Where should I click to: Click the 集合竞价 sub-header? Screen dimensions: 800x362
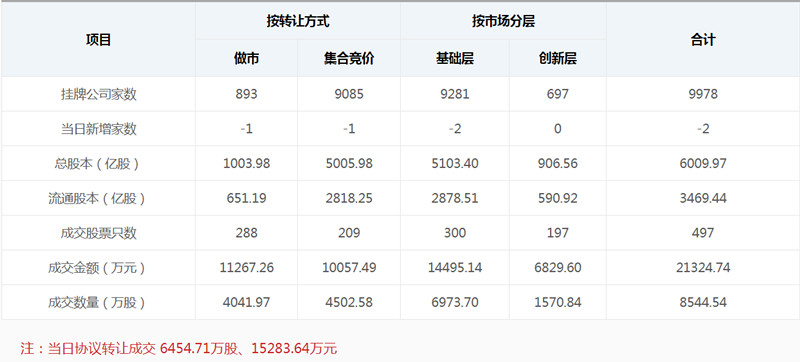pos(349,59)
